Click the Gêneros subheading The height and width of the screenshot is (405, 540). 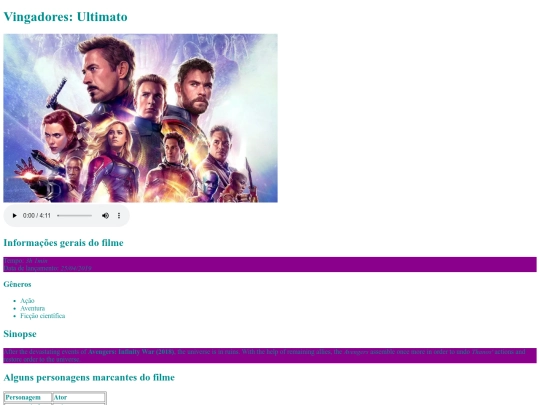[x=17, y=284]
